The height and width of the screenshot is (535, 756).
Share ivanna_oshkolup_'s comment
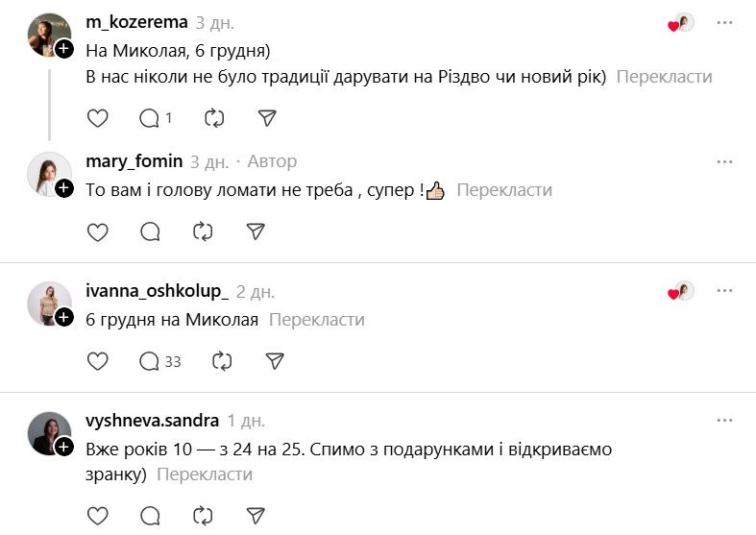tap(274, 361)
